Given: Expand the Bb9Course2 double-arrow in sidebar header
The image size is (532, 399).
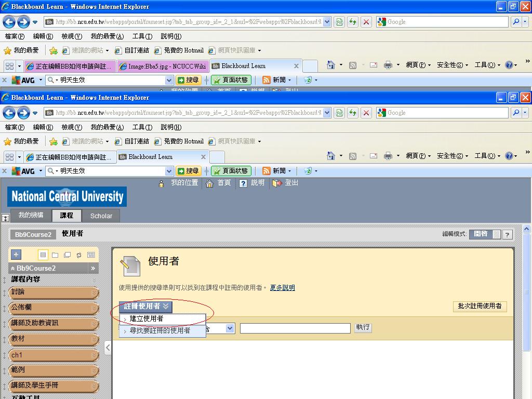Looking at the screenshot, I should [93, 268].
